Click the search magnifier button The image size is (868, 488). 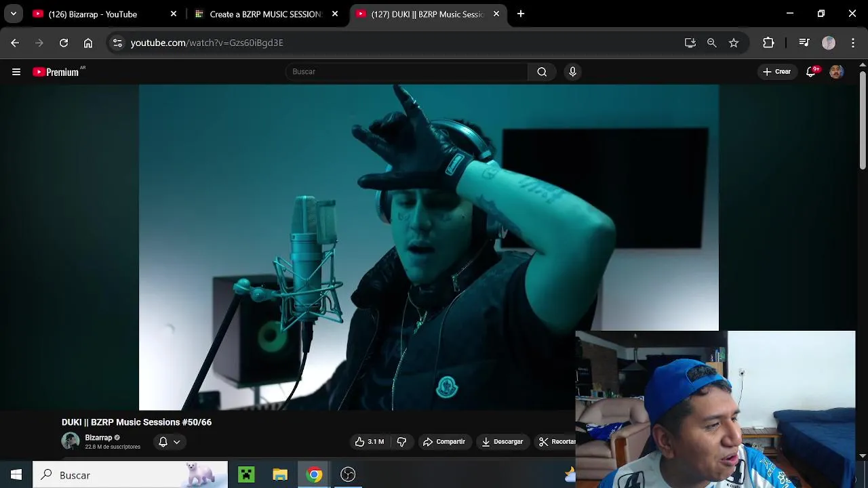(x=542, y=72)
